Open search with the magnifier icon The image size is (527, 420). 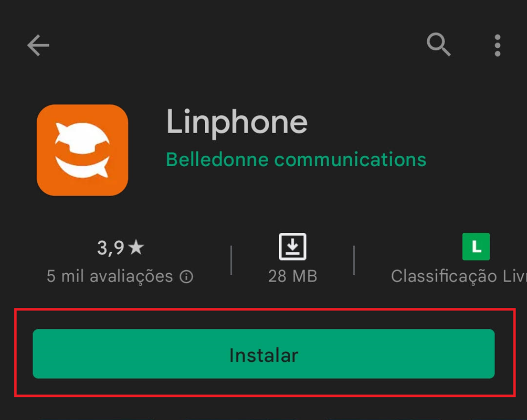coord(439,45)
